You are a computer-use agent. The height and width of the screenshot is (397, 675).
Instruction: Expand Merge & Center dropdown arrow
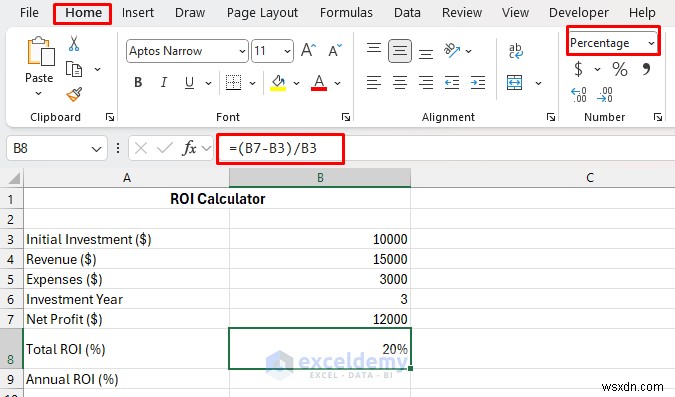point(538,83)
